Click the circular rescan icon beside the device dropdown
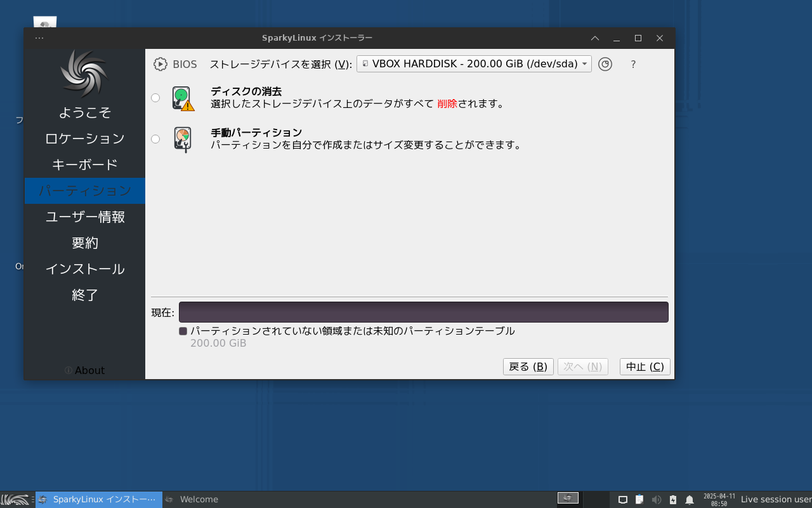The image size is (812, 508). pyautogui.click(x=605, y=64)
